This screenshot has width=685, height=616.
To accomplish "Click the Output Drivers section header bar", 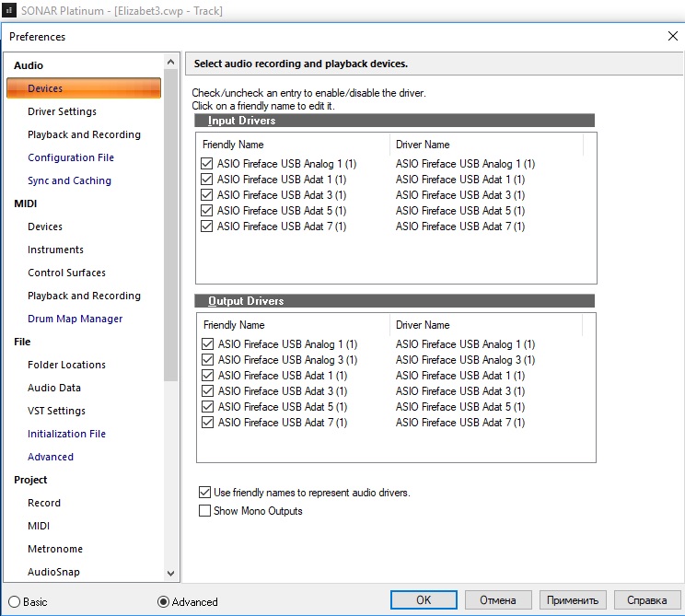I will point(394,300).
